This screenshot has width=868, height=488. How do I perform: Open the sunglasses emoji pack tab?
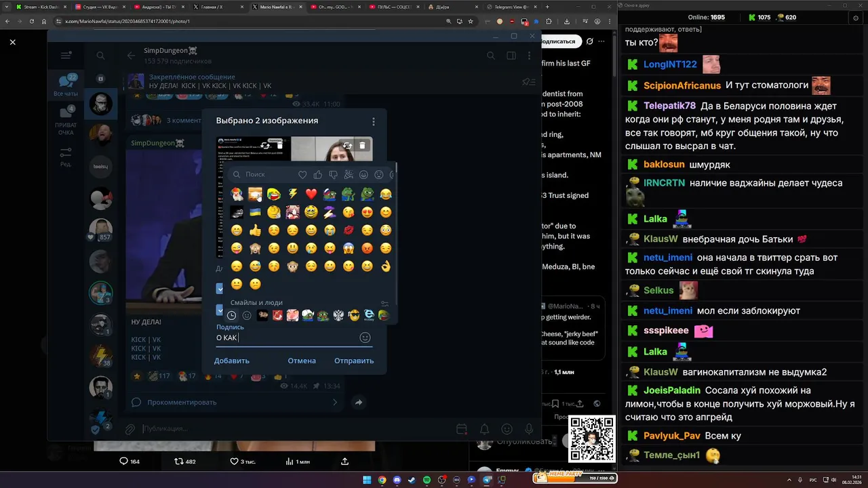coord(353,315)
